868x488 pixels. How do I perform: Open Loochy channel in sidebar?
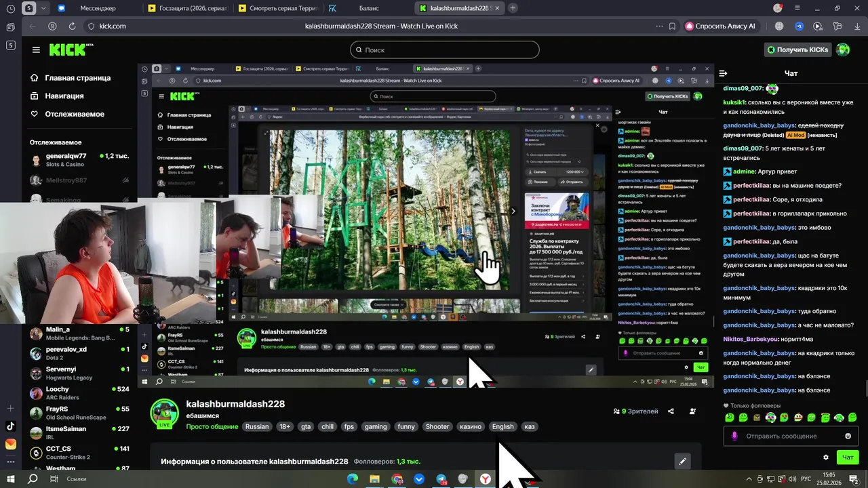click(80, 393)
